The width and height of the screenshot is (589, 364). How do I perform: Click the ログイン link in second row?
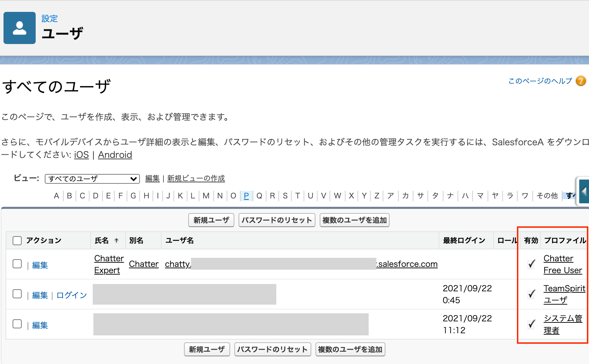click(x=72, y=295)
